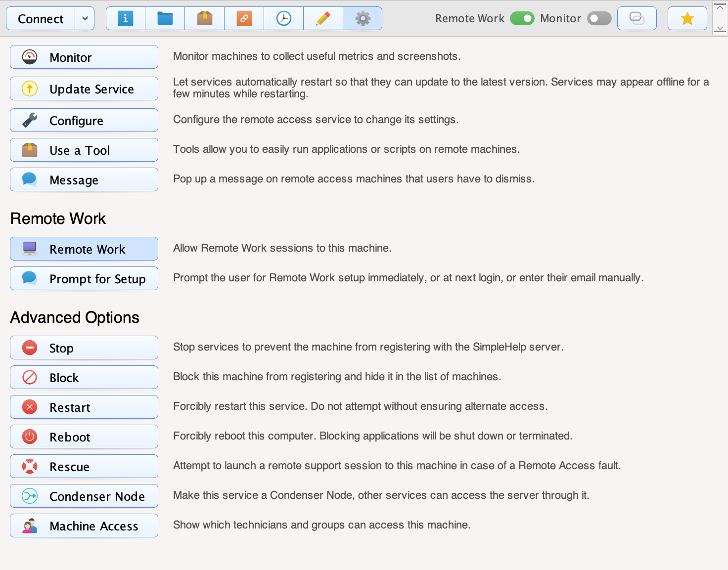Image resolution: width=728 pixels, height=570 pixels.
Task: Open the clock history tab
Action: pos(284,18)
